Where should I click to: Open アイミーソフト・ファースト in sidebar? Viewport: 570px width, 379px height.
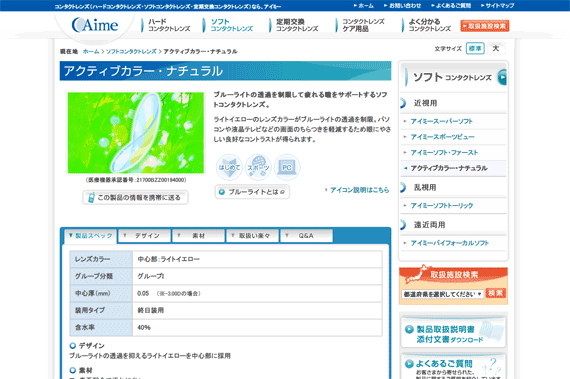[444, 153]
